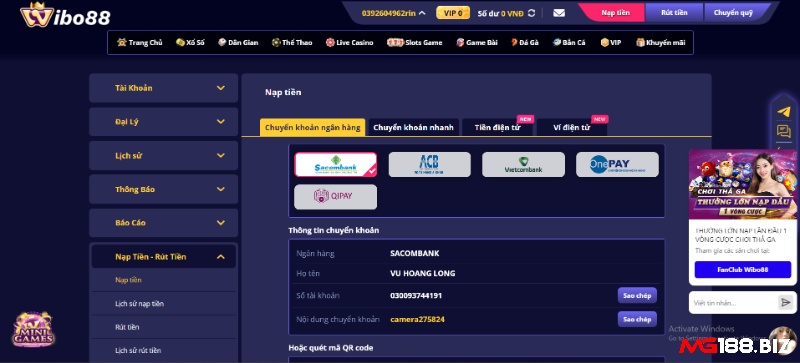Open the chat bubble icon on right sidebar
This screenshot has width=800, height=363.
784,131
